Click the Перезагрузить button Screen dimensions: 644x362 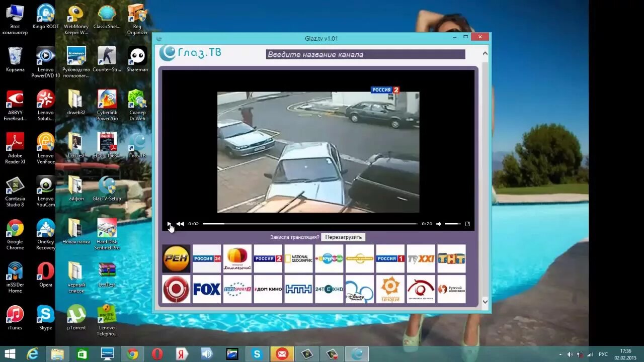coord(343,237)
